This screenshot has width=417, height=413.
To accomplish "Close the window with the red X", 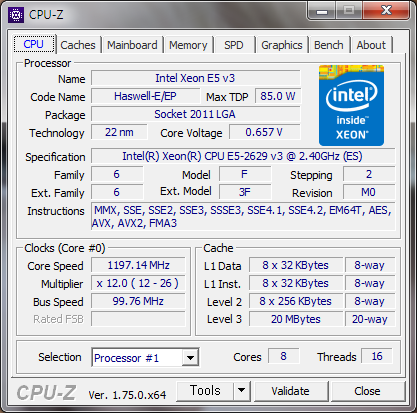I will click(386, 11).
